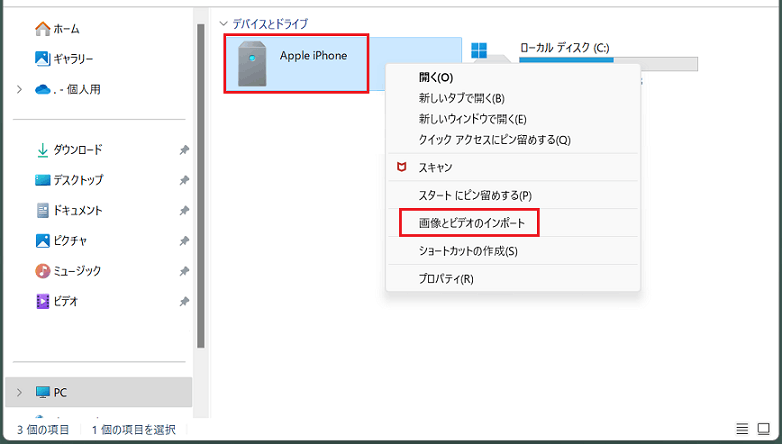Open プロパティ(R) from context menu

(513, 279)
